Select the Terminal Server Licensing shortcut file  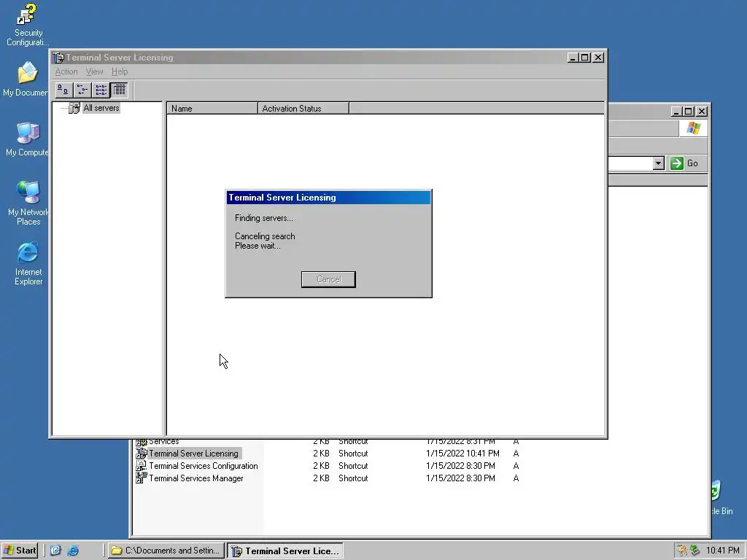tap(193, 454)
